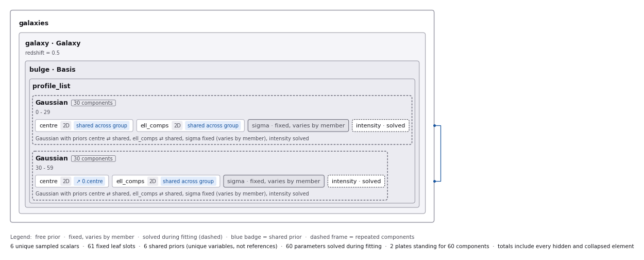
Task: Click first 'sigma · fixed, varies by member'
Action: point(298,126)
